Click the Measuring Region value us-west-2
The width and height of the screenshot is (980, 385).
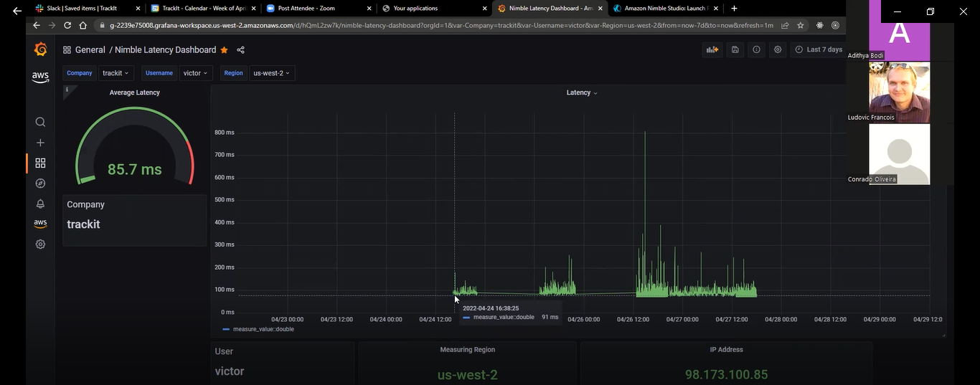tap(467, 374)
